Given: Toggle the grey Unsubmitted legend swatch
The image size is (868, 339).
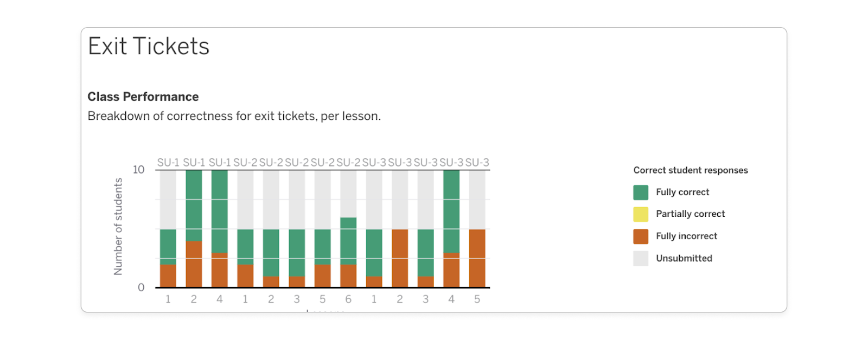Looking at the screenshot, I should click(641, 258).
